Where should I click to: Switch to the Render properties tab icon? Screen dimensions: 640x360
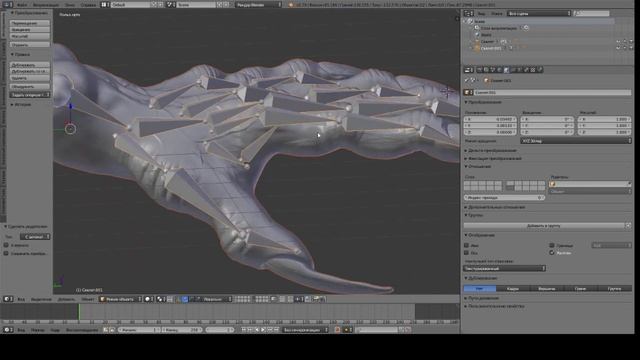click(480, 70)
